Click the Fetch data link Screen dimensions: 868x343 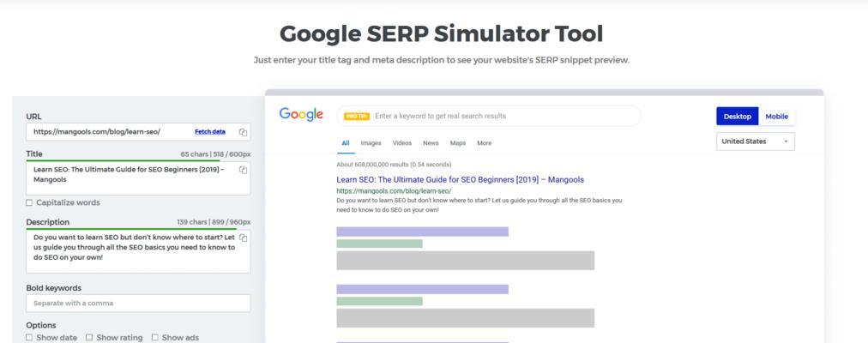(210, 132)
